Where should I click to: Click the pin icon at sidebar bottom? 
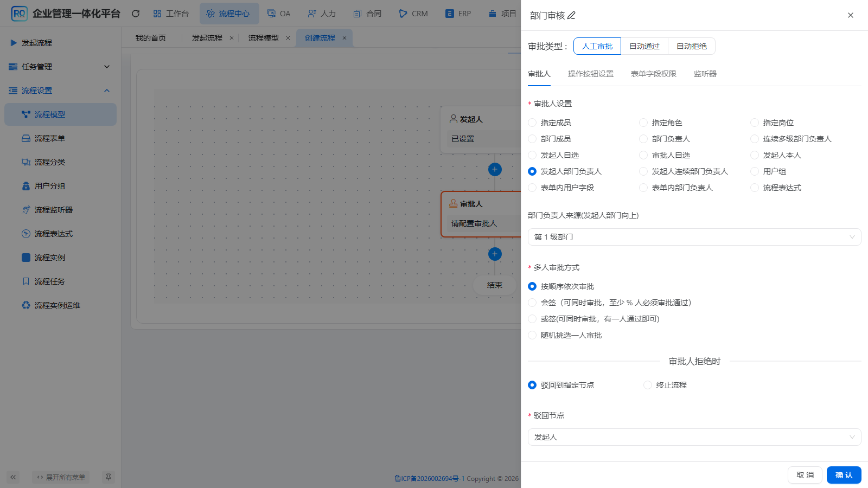(108, 477)
